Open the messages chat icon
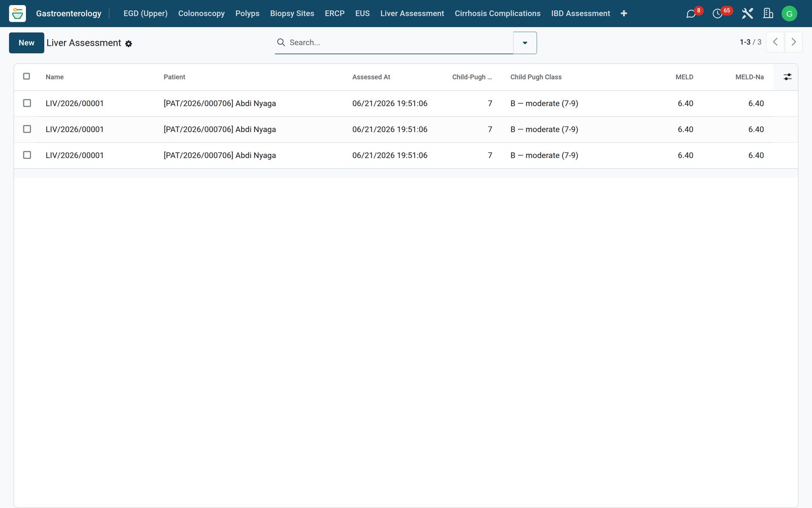Image resolution: width=812 pixels, height=508 pixels. 691,14
